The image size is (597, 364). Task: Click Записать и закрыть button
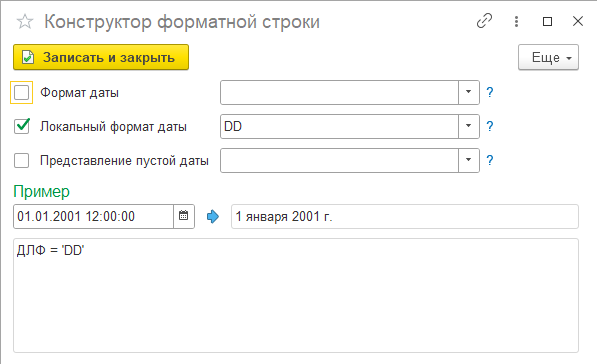pos(101,57)
